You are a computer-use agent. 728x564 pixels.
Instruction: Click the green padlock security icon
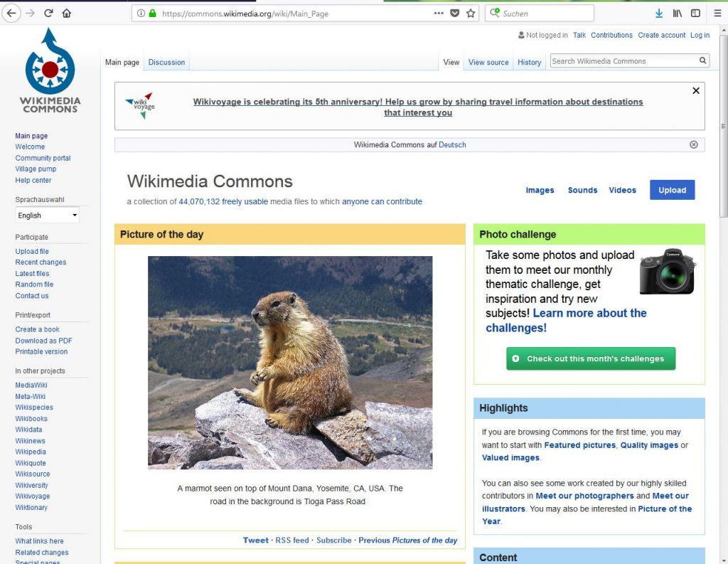coord(152,14)
